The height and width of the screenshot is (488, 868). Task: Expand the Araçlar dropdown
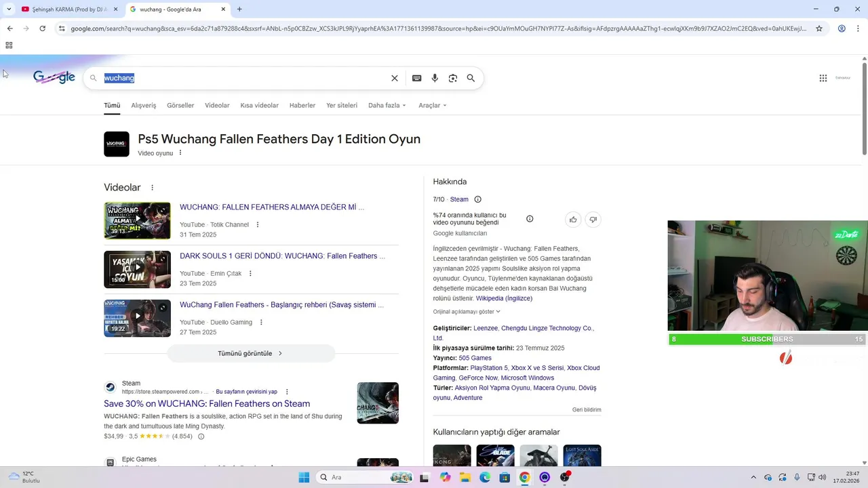click(433, 106)
